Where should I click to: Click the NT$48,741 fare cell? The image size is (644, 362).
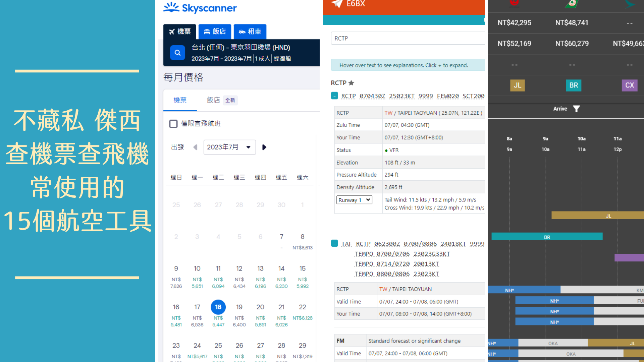[572, 23]
